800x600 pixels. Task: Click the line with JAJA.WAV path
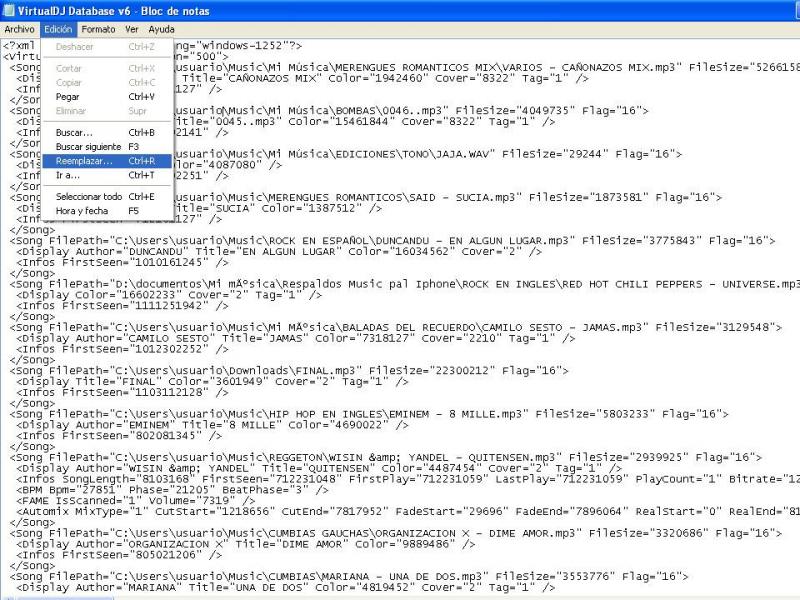pos(428,154)
